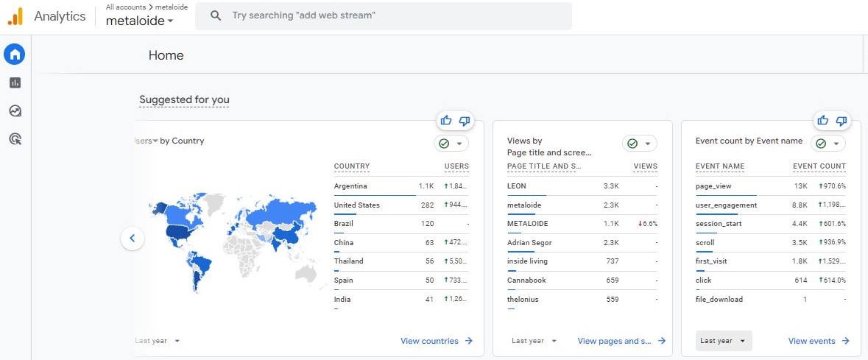The height and width of the screenshot is (360, 868).
Task: Select the China row
Action: [401, 243]
